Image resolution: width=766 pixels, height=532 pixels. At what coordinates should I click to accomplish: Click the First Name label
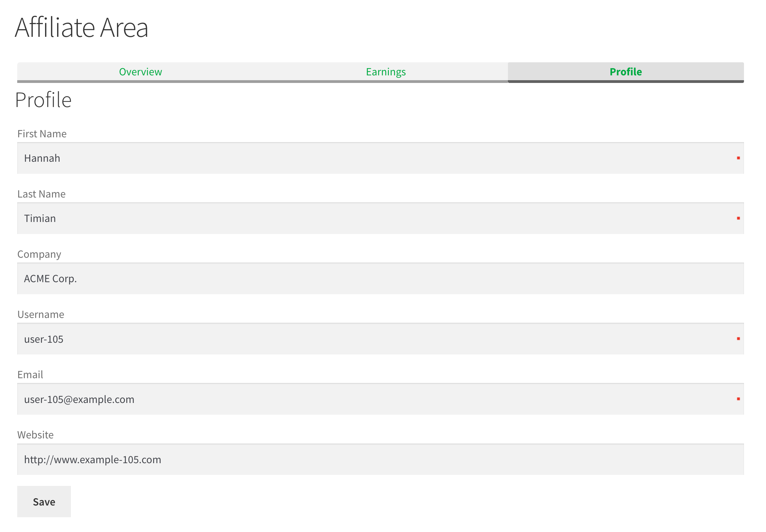42,134
